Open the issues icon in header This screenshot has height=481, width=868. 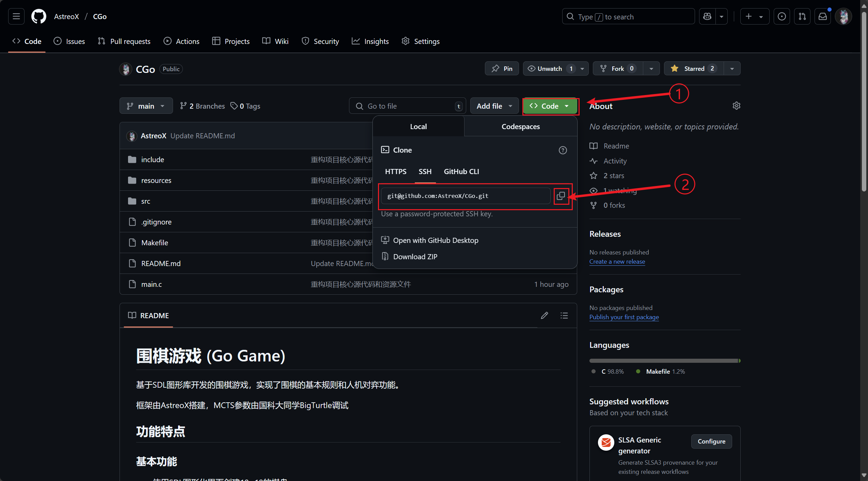782,16
